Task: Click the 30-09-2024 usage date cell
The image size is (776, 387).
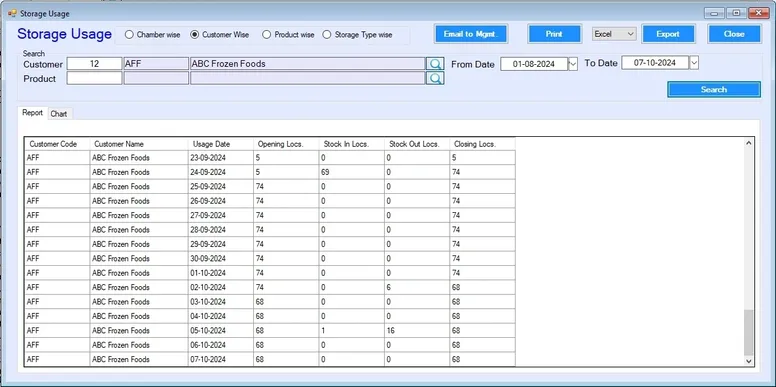Action: 220,258
